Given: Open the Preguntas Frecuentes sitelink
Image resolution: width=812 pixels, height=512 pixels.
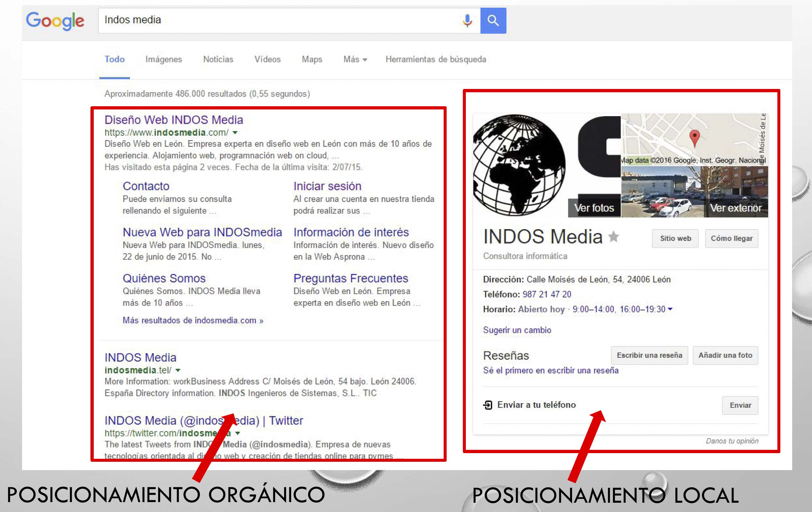Looking at the screenshot, I should coord(351,278).
